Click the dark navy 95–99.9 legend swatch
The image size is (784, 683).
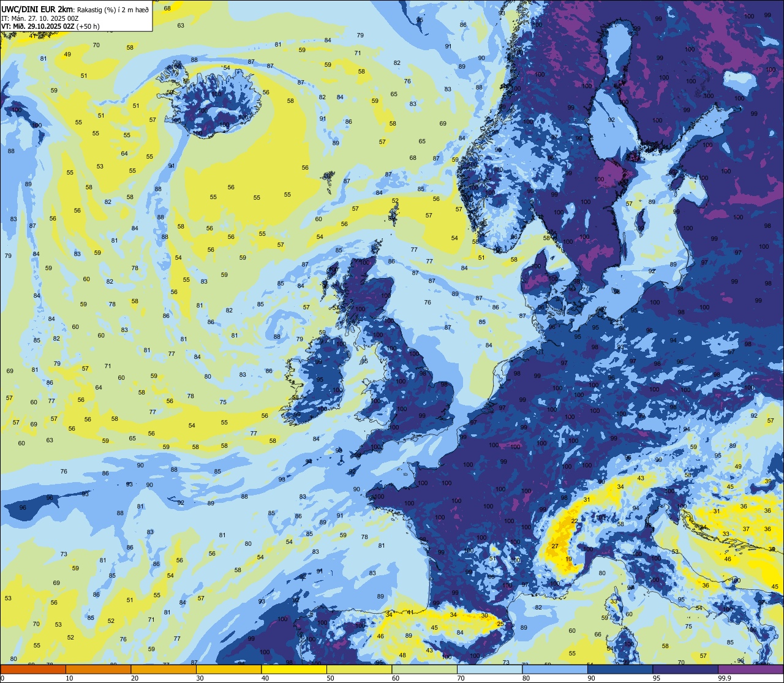685,670
